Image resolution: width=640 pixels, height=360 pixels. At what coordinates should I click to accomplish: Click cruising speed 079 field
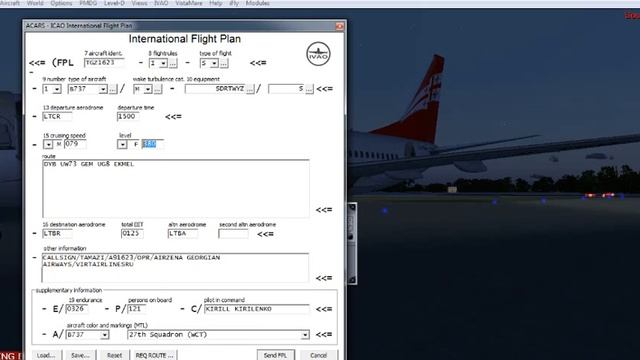click(75, 144)
